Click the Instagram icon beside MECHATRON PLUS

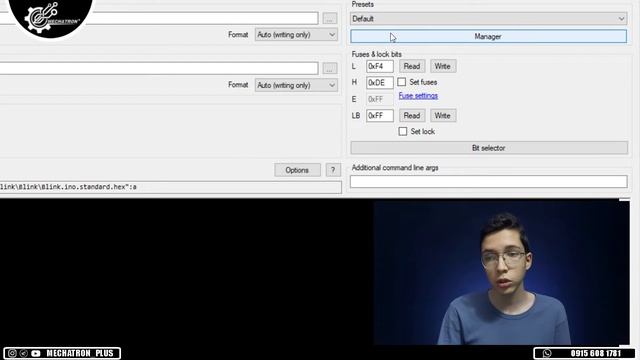pos(12,353)
